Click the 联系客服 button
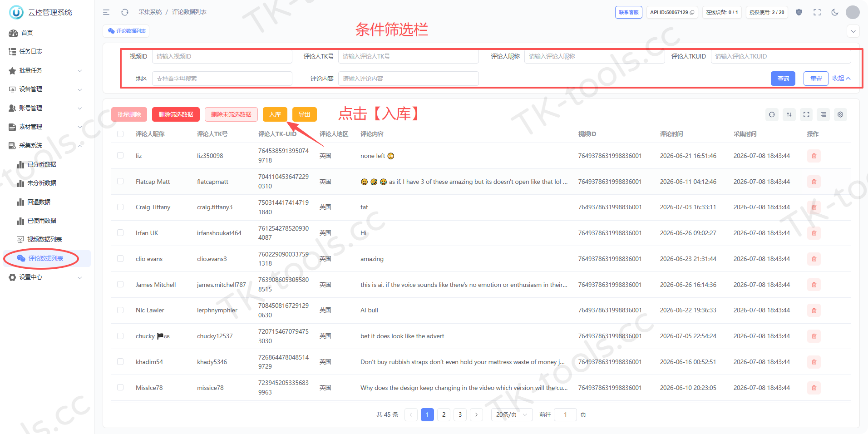Screen dimensions: 868x434 point(629,12)
